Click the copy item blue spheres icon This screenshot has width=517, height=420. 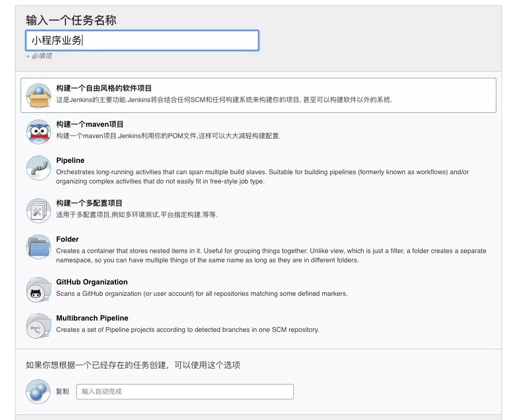tap(38, 392)
